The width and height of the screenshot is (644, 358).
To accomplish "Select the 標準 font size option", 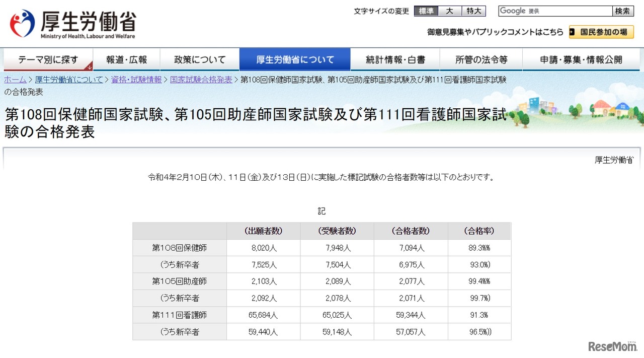I will tap(426, 11).
